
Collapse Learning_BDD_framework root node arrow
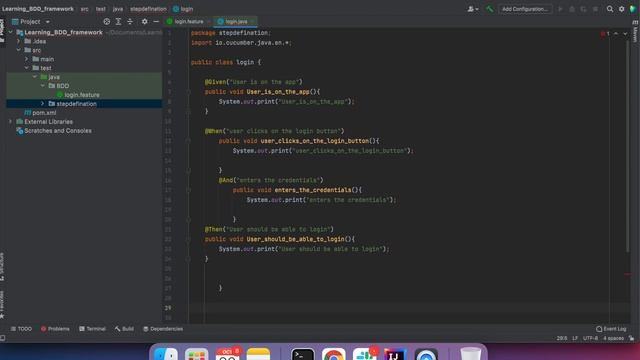tap(11, 32)
